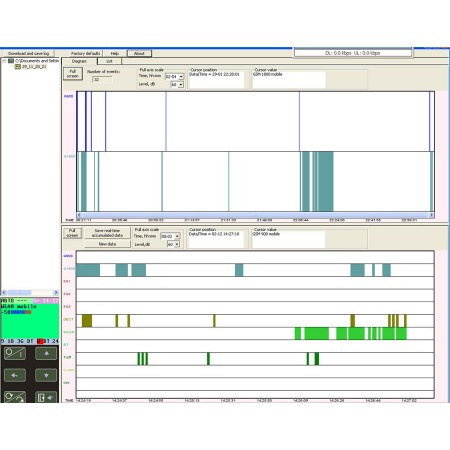Click the first teal block in lower diagram
The height and width of the screenshot is (450, 450).
88,270
